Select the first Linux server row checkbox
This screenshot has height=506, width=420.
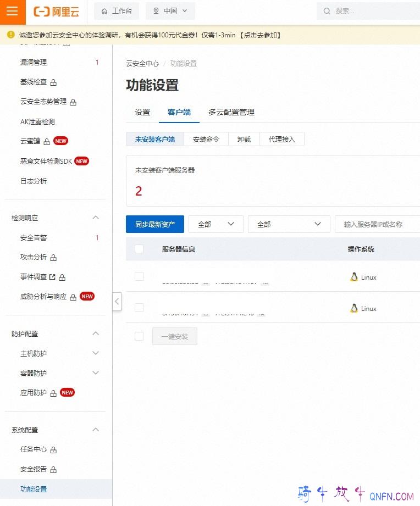[139, 276]
